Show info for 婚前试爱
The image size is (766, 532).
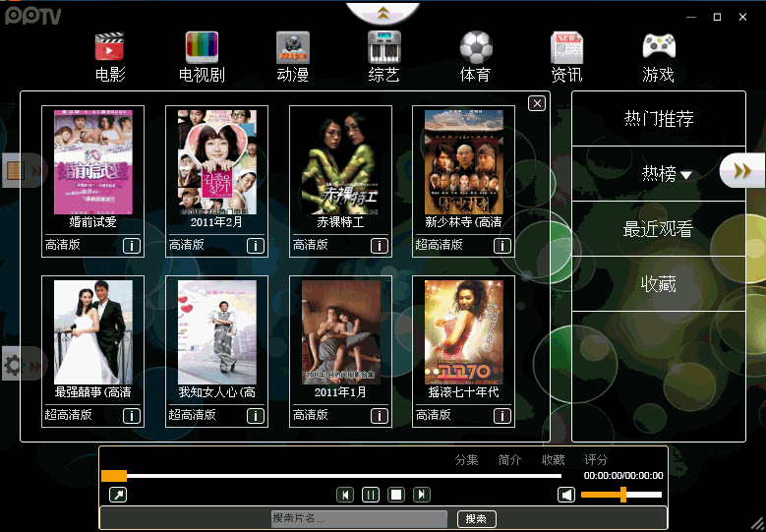(132, 246)
